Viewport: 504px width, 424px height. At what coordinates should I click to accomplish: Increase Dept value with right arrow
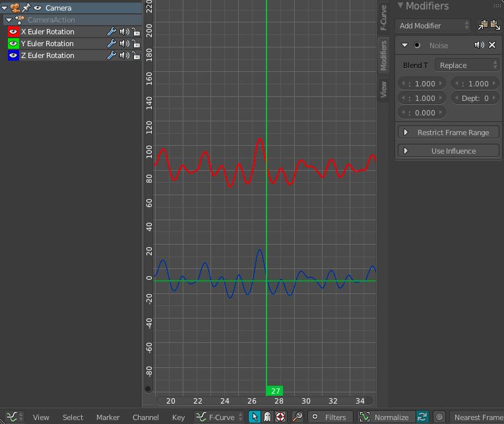coord(494,98)
